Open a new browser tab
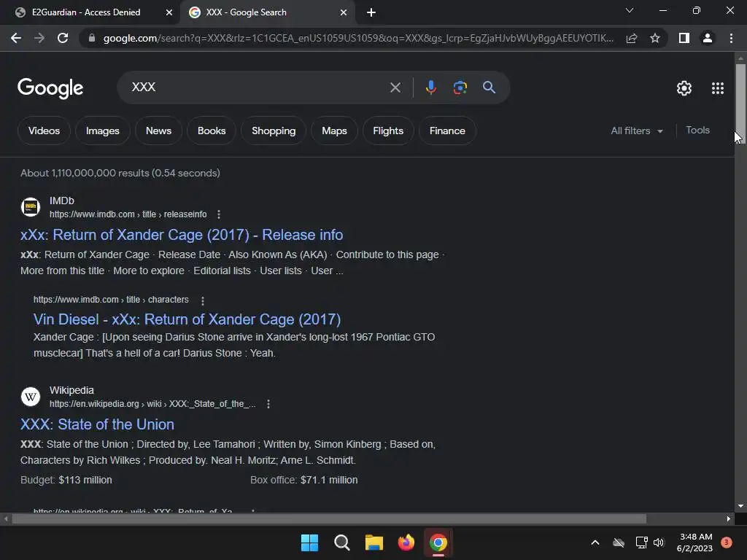Viewport: 747px width, 560px height. pyautogui.click(x=371, y=12)
